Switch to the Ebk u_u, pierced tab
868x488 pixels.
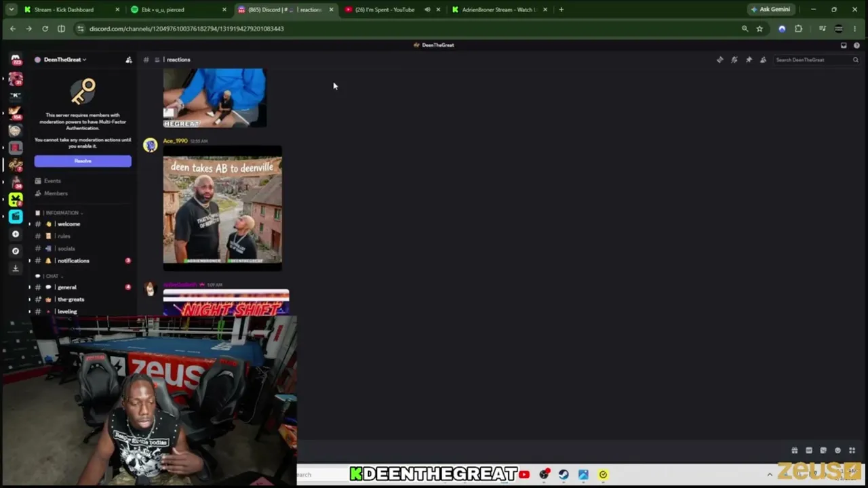(178, 9)
